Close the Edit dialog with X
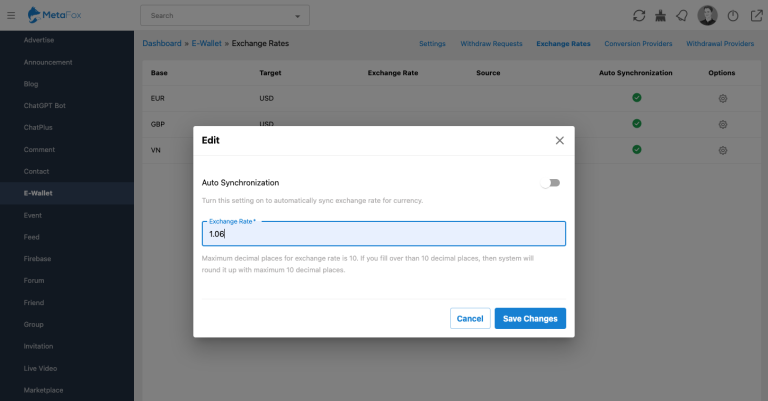Viewport: 768px width, 401px height. click(559, 141)
